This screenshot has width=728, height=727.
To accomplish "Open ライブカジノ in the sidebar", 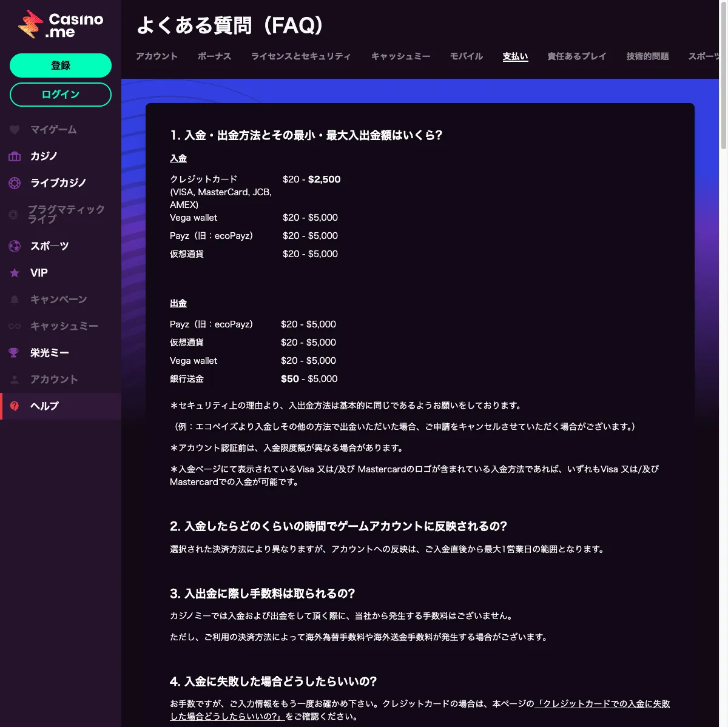I will pyautogui.click(x=61, y=183).
